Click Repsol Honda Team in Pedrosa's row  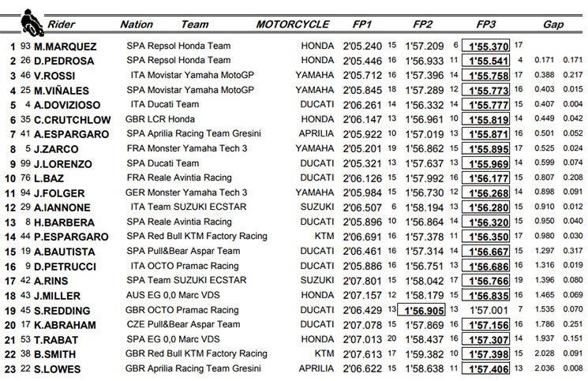point(186,60)
